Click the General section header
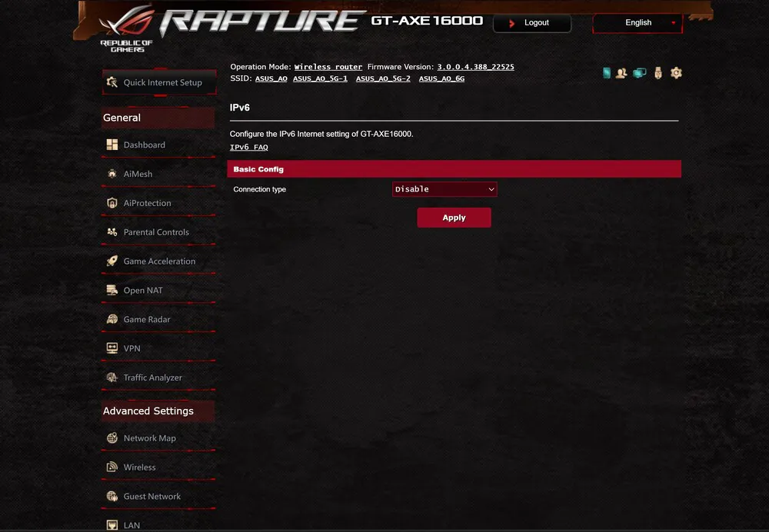 (x=158, y=118)
